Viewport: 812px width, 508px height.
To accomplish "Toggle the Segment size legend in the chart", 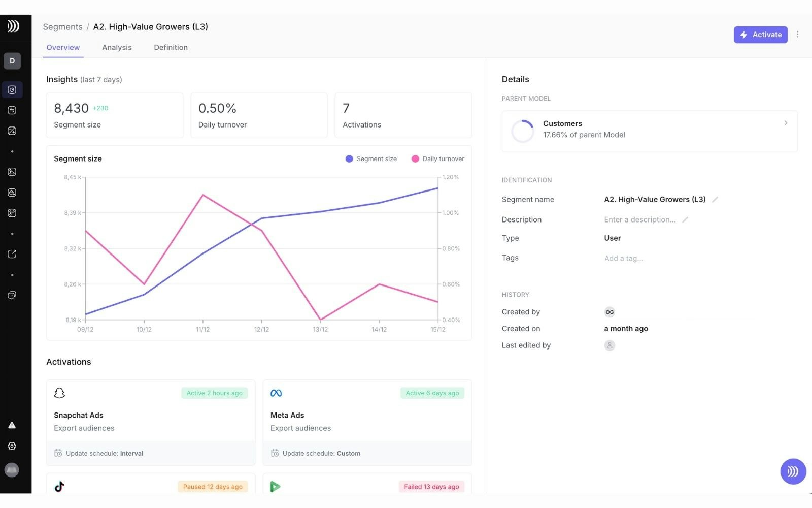I will pyautogui.click(x=371, y=158).
